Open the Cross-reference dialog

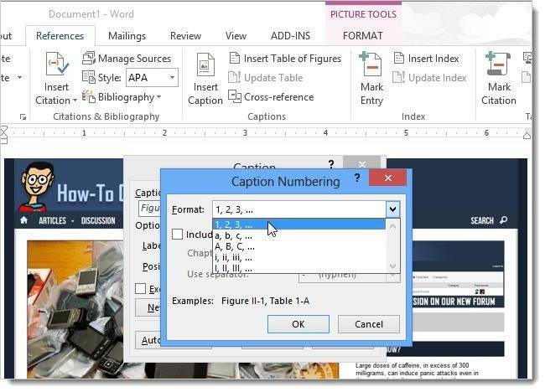click(x=271, y=97)
